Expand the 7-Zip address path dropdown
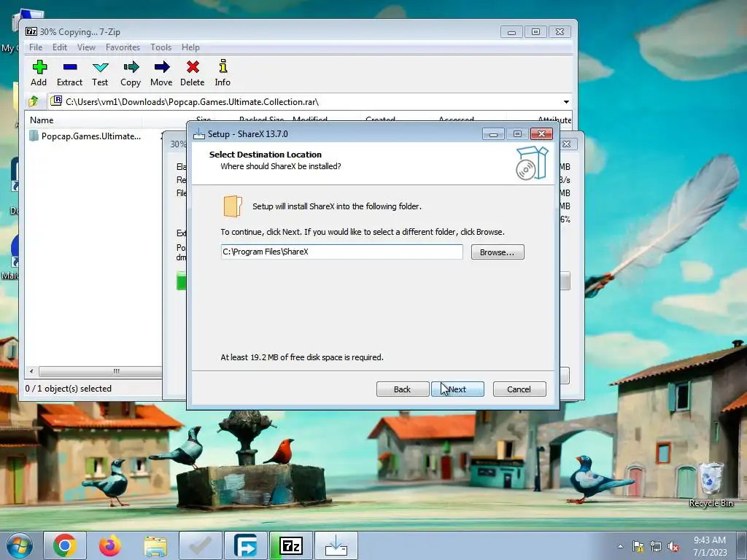 [x=566, y=102]
